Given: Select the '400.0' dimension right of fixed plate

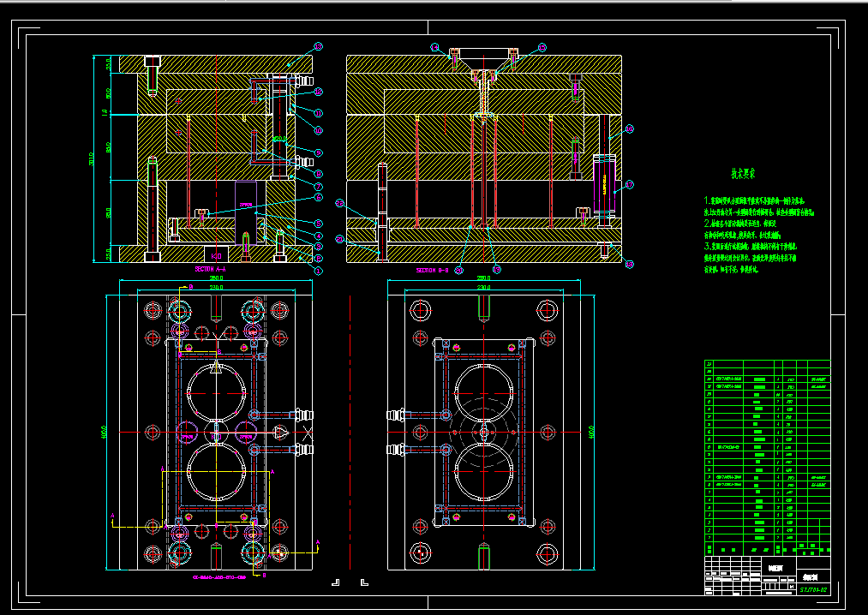Looking at the screenshot, I should (x=591, y=432).
